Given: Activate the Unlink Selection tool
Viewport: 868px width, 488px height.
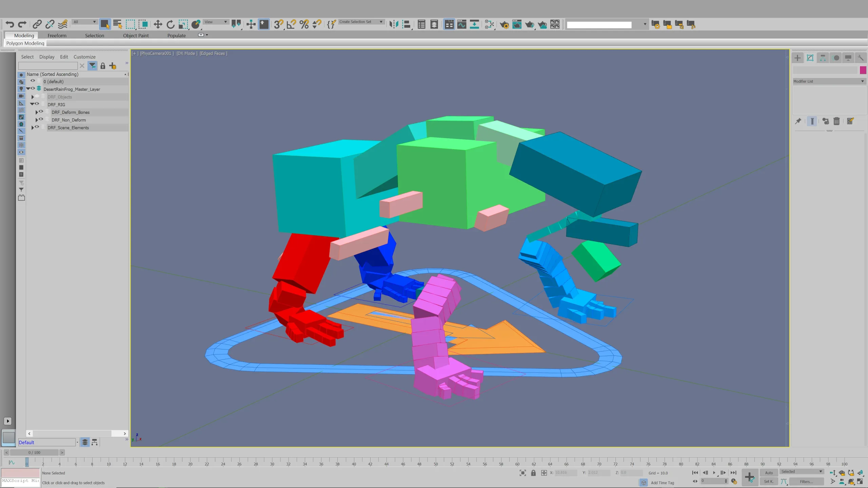Looking at the screenshot, I should pyautogui.click(x=50, y=24).
